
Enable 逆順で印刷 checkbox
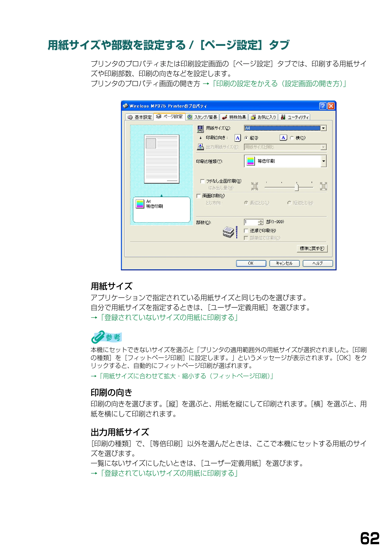point(246,231)
